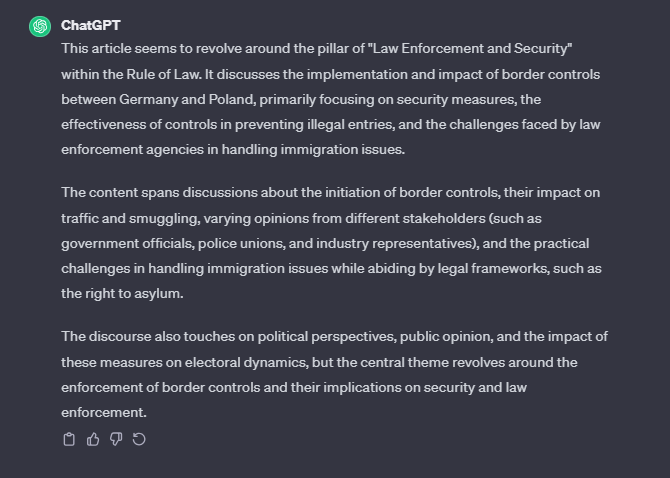
Task: Click the final word "enforcement." of the response
Action: coord(104,412)
